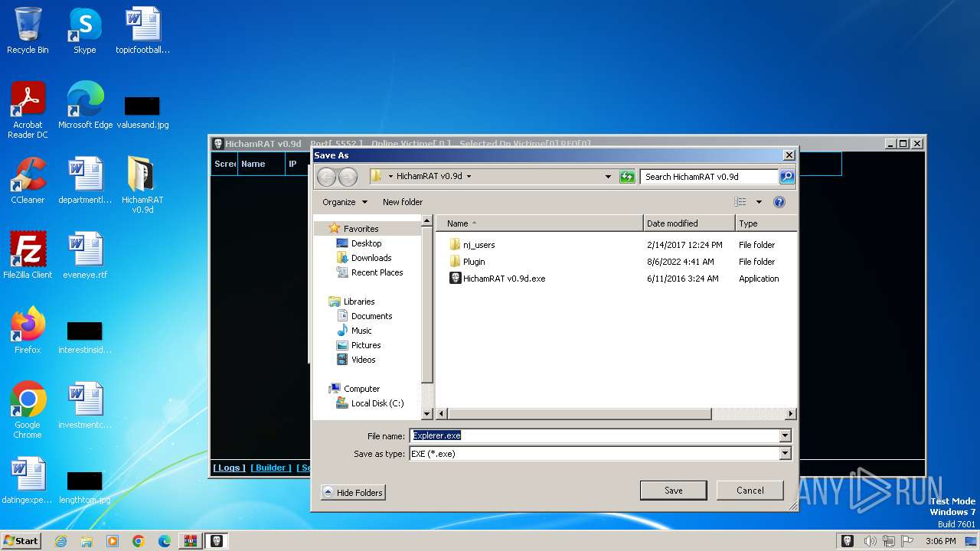Open dialog help question mark icon
The height and width of the screenshot is (551, 980).
pyautogui.click(x=779, y=202)
